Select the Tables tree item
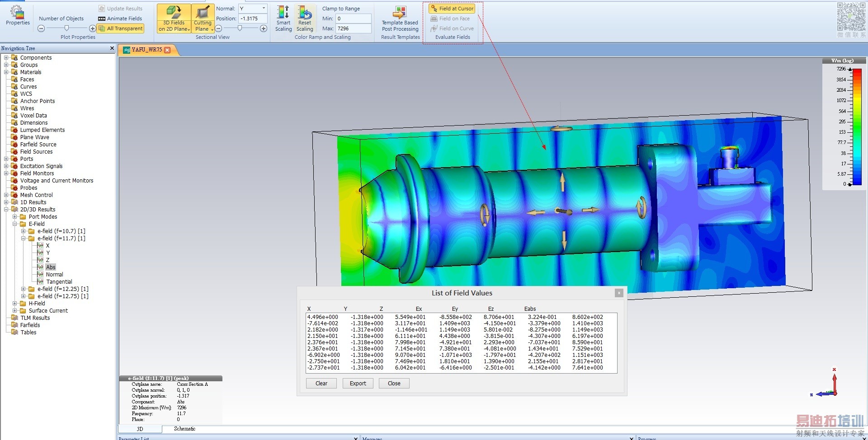 pos(28,332)
